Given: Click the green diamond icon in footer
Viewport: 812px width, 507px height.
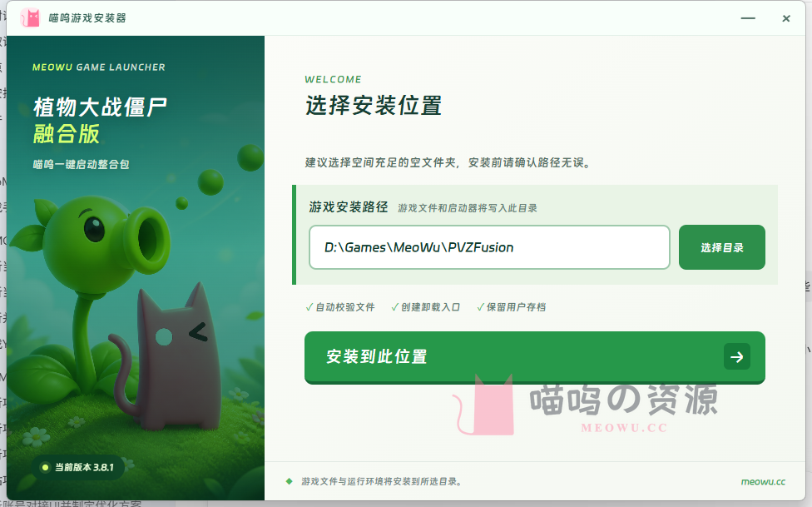Looking at the screenshot, I should 289,481.
